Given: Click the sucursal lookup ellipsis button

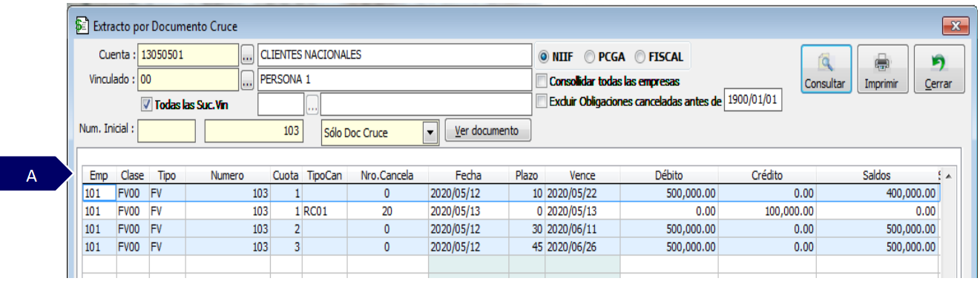Looking at the screenshot, I should point(312,104).
